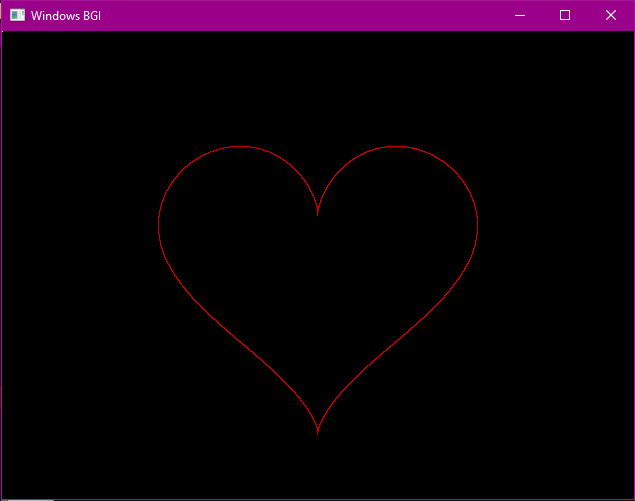
Task: Click the top of the heart's left lobe
Action: 239,147
